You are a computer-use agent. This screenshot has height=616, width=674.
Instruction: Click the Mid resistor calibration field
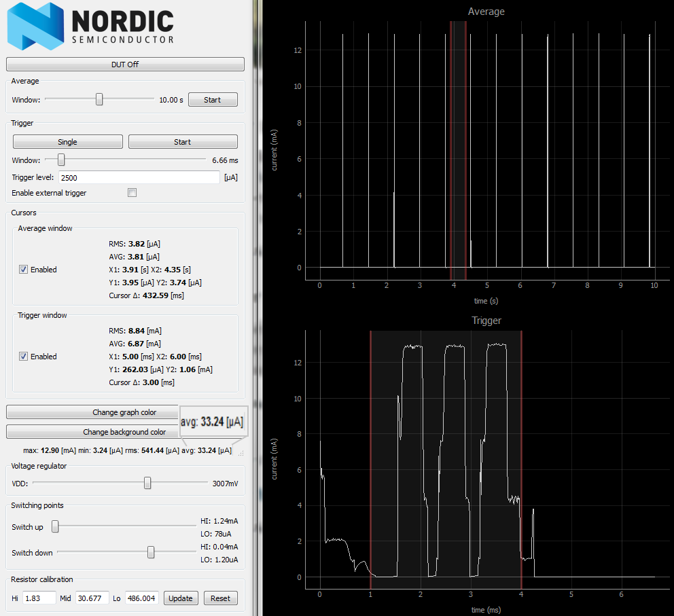pyautogui.click(x=92, y=598)
